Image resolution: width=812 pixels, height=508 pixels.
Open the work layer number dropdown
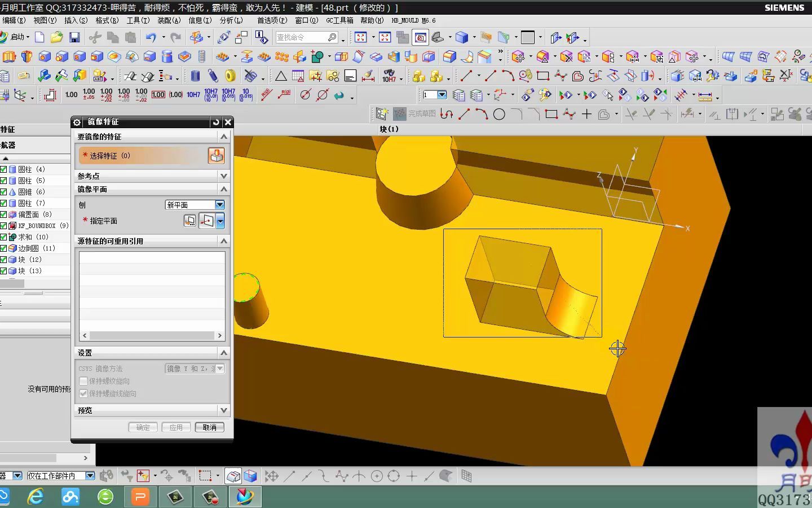(442, 95)
